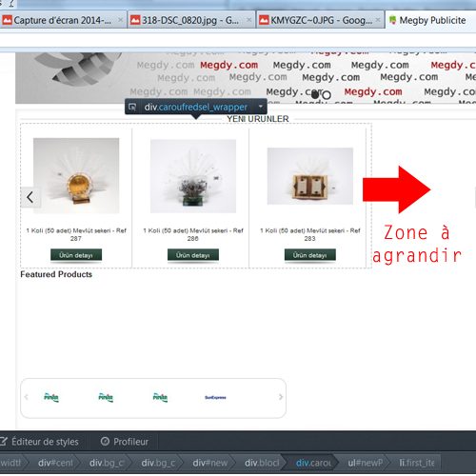Open the Mevlüt şekeri Ref 287 title link

click(76, 234)
